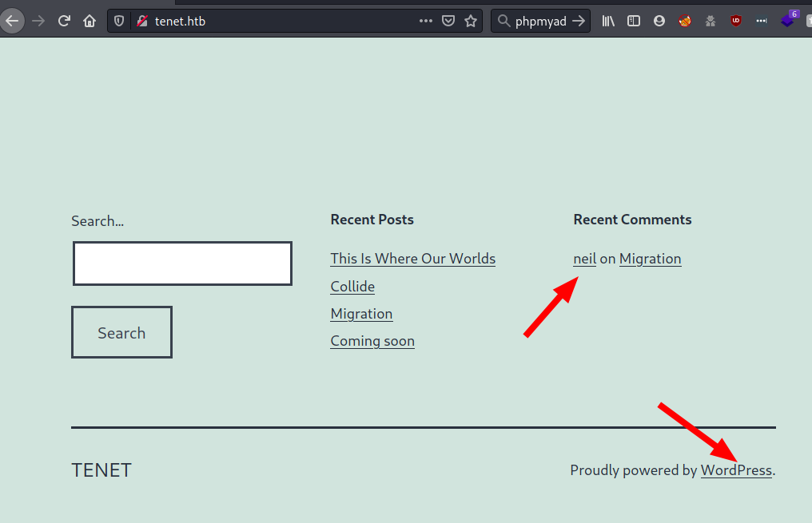Toggle the sidebar view icon
The width and height of the screenshot is (812, 523).
click(x=634, y=22)
